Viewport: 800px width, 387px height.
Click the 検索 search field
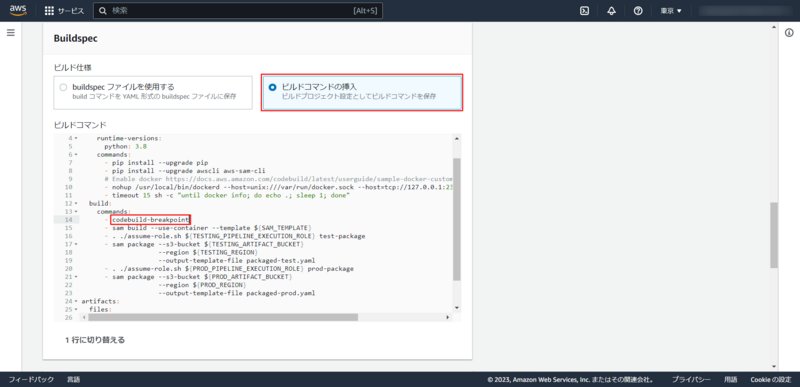(238, 11)
